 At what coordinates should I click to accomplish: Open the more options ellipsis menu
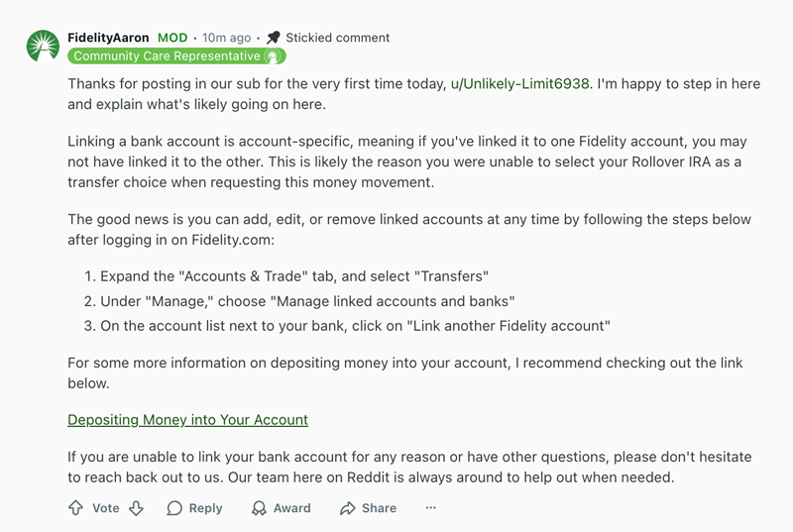430,508
